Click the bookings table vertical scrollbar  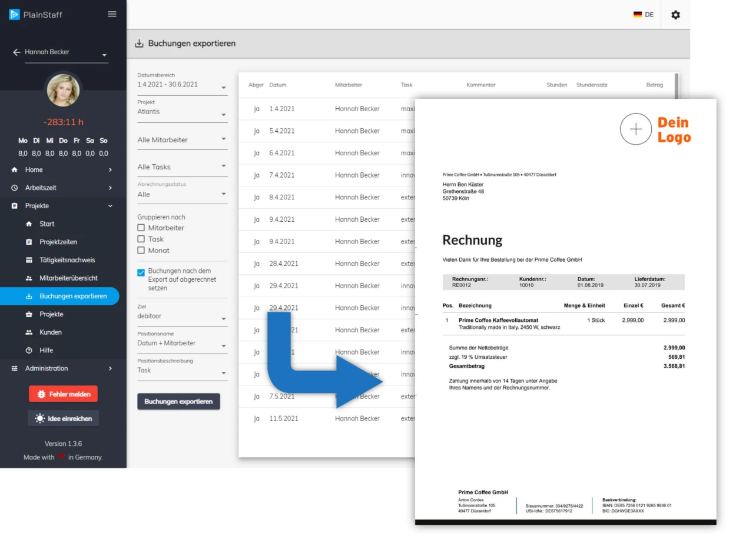point(677,86)
